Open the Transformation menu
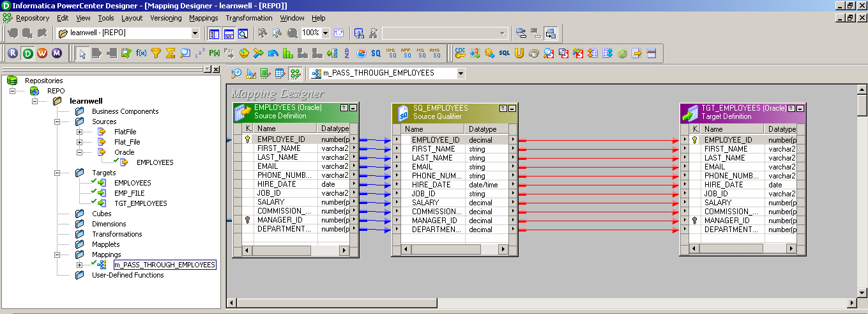The image size is (868, 314). pos(248,18)
